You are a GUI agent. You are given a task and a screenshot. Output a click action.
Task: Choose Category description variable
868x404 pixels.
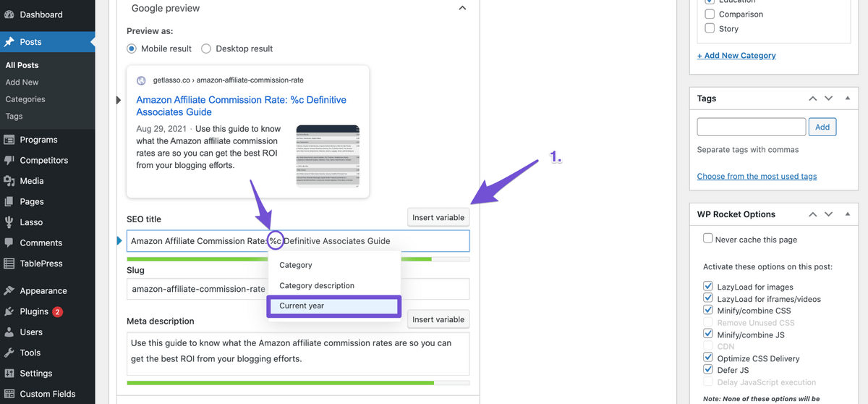[334, 285]
